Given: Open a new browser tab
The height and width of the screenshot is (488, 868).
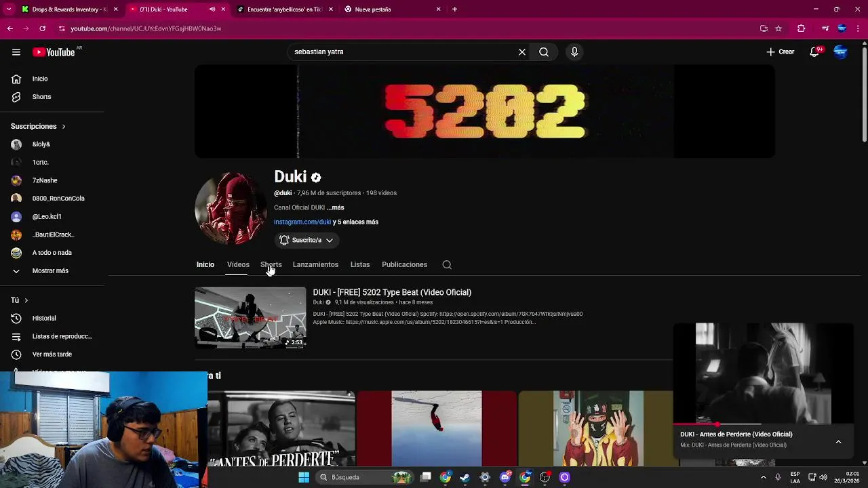Looking at the screenshot, I should [x=454, y=9].
